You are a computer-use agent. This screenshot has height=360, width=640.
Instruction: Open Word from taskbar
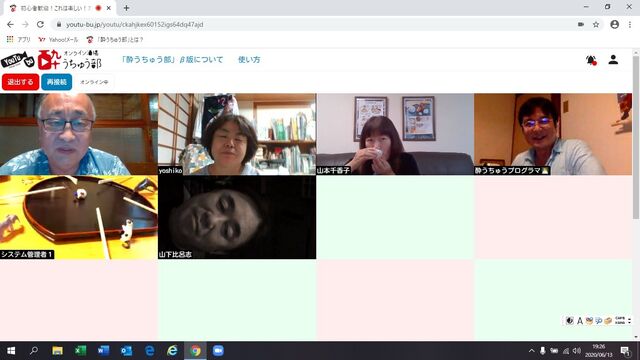tap(103, 351)
